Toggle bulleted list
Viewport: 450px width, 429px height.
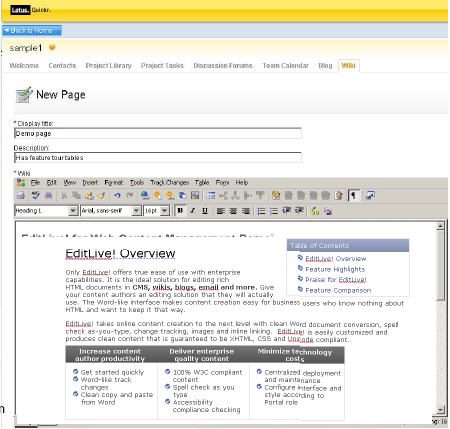tap(261, 211)
